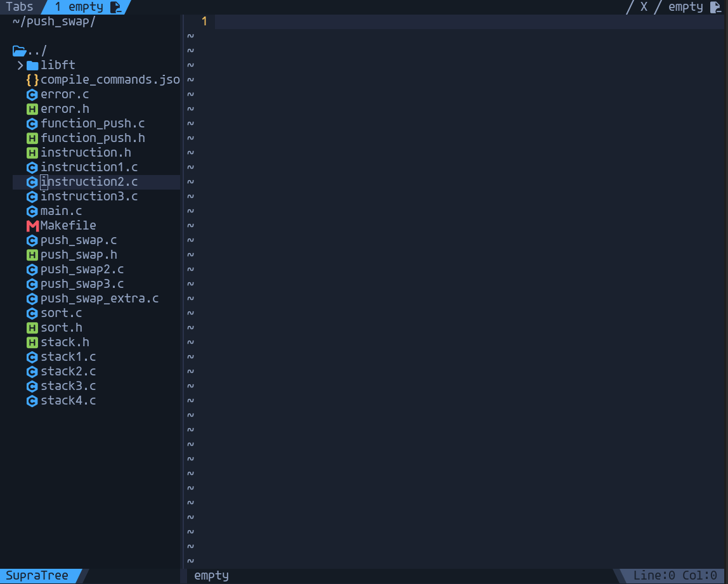The width and height of the screenshot is (728, 584).
Task: Click the C icon beside instruction1.c
Action: (x=32, y=167)
